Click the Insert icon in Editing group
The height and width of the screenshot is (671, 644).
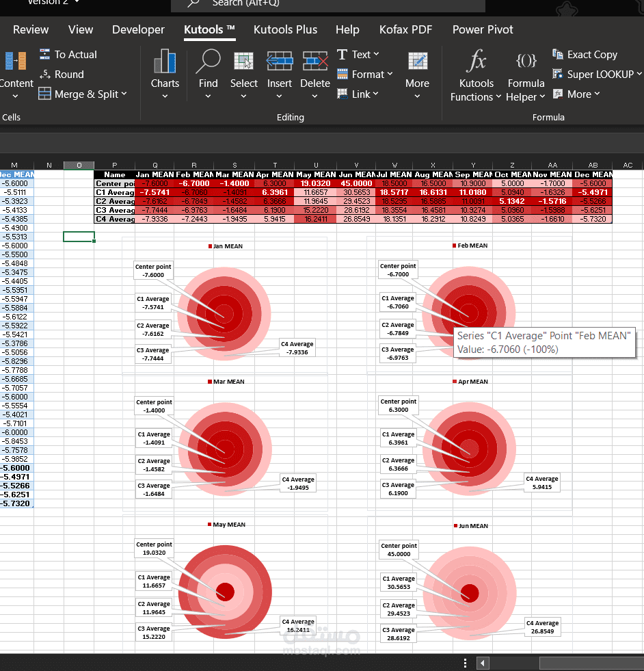(279, 61)
